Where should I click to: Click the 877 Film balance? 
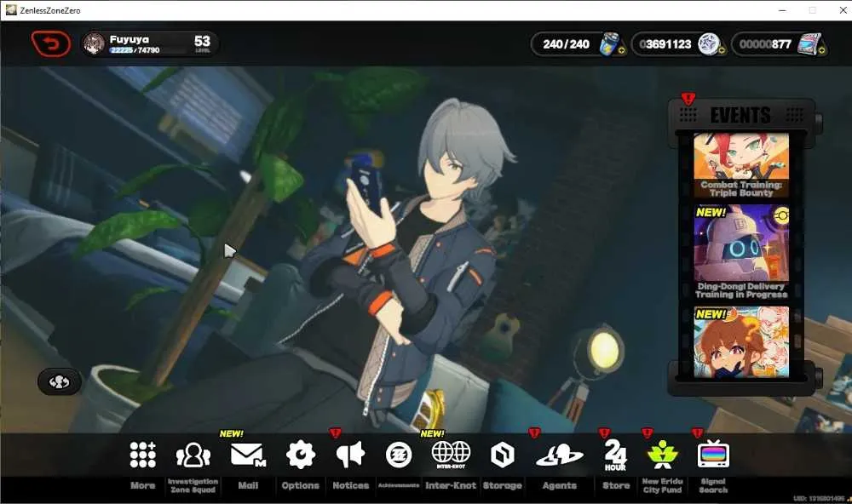coord(765,44)
